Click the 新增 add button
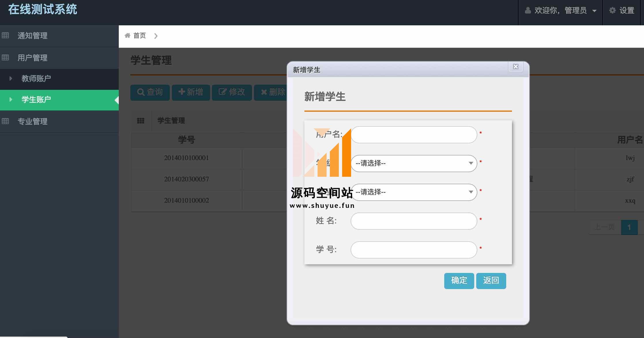The width and height of the screenshot is (644, 338). pos(191,92)
